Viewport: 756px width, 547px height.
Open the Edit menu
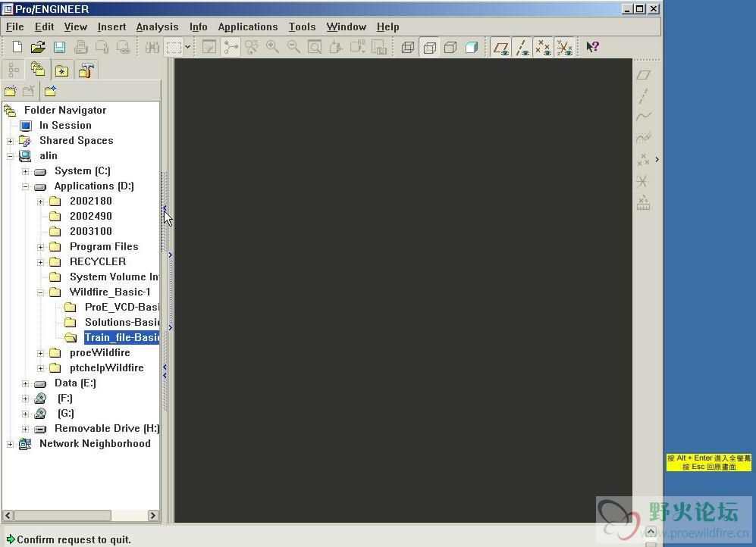pyautogui.click(x=44, y=27)
